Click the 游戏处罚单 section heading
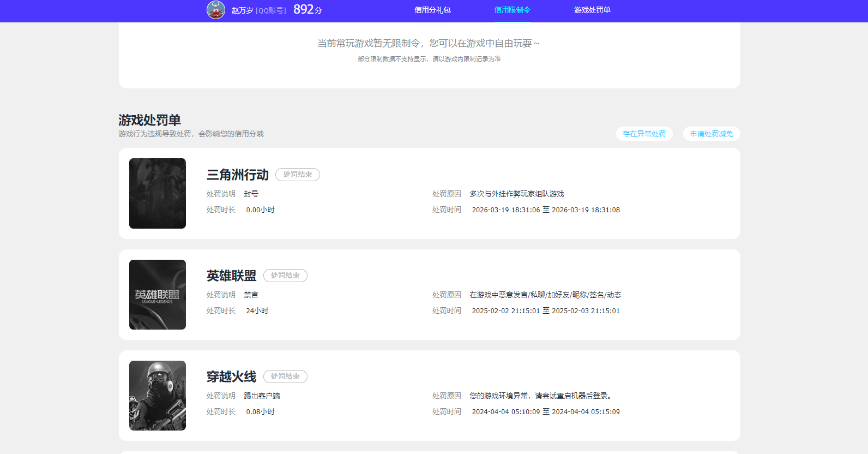868x454 pixels. [149, 120]
